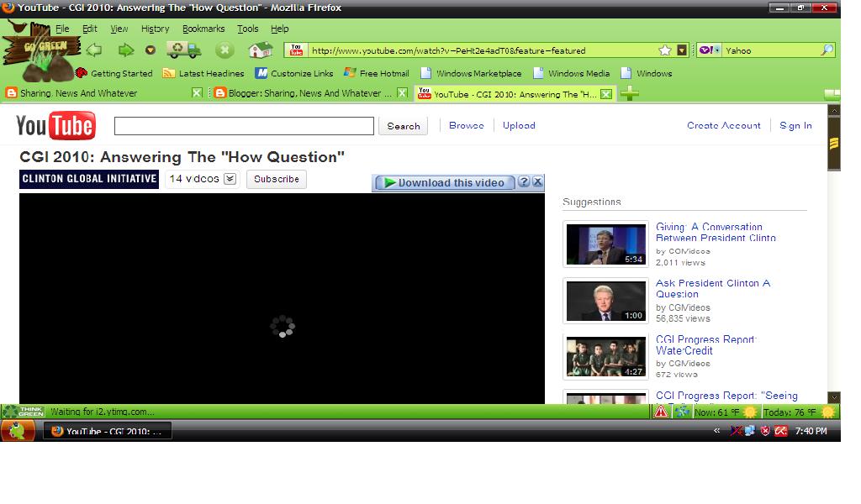Click the address bar URL field
Viewport: 861px width, 504px height.
point(483,50)
